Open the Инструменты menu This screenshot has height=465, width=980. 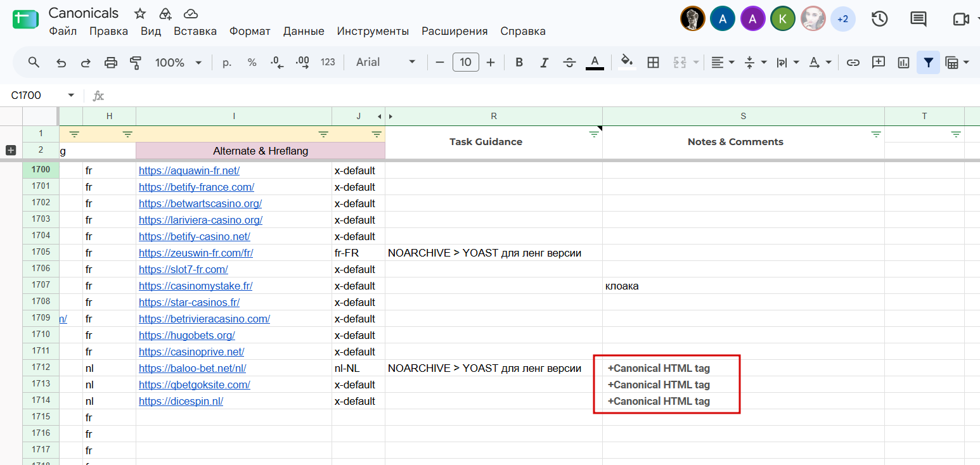(x=373, y=31)
